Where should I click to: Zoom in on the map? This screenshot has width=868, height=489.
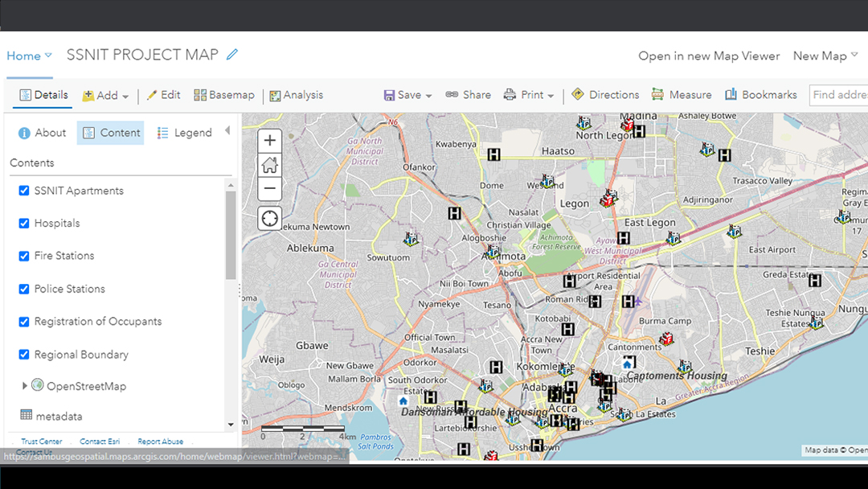269,140
